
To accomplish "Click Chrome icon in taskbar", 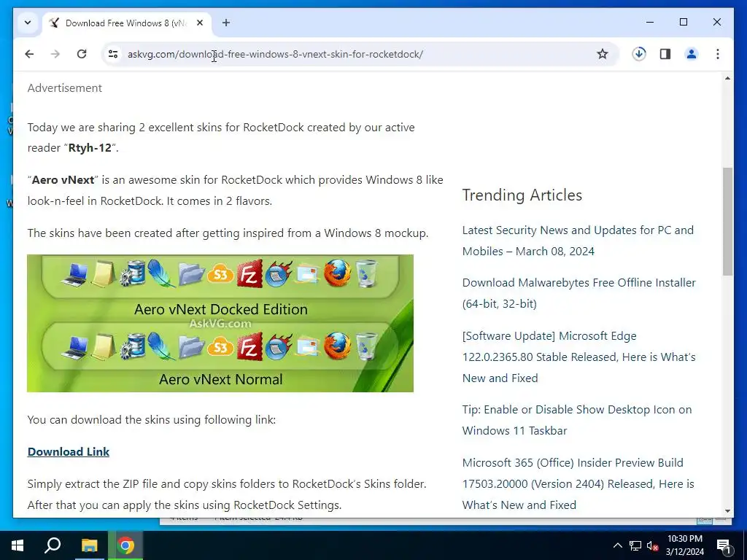I will (125, 545).
